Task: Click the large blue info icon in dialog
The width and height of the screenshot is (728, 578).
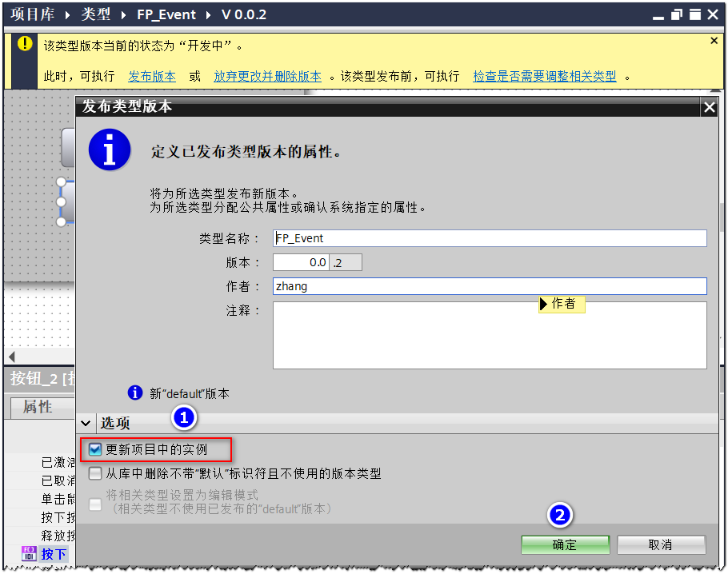Action: 110,149
